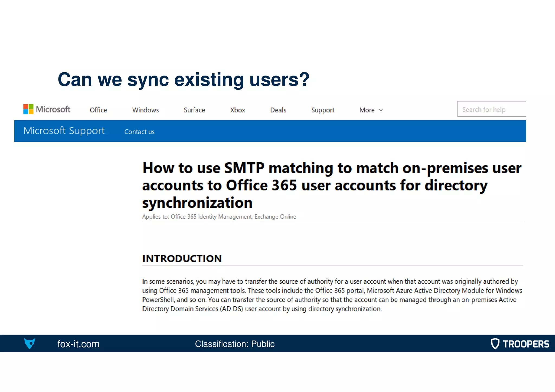Open the Deals menu item

tap(278, 110)
